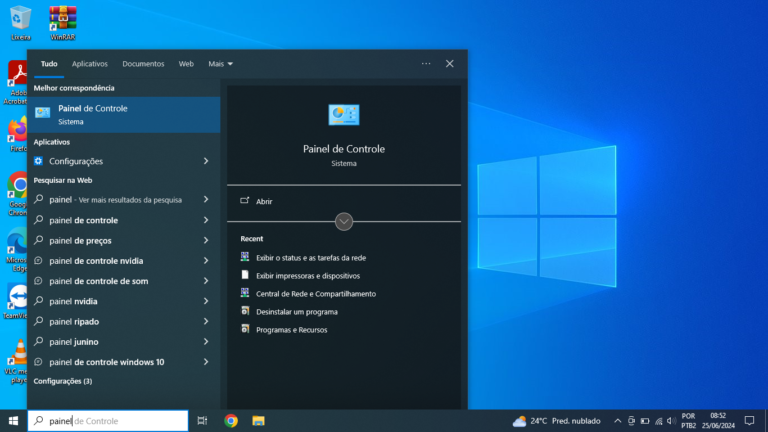Click the Windows Start button
Image resolution: width=768 pixels, height=432 pixels.
[13, 421]
